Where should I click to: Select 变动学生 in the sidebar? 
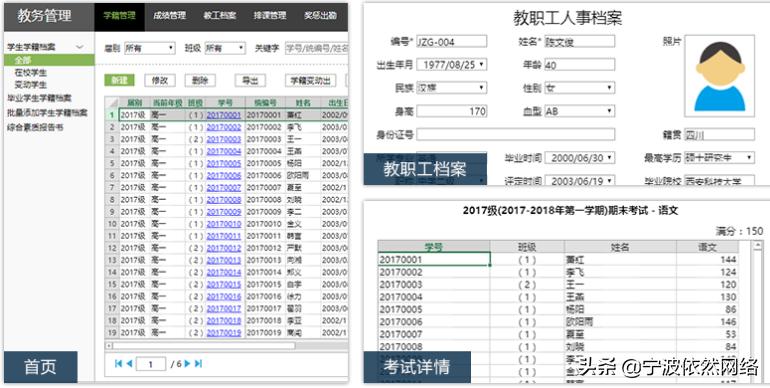click(x=30, y=84)
